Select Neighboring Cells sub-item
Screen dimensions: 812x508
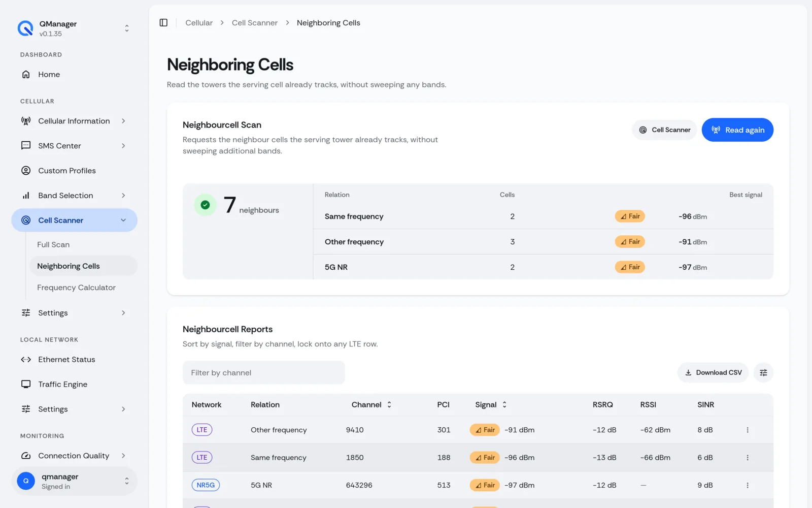tap(83, 266)
